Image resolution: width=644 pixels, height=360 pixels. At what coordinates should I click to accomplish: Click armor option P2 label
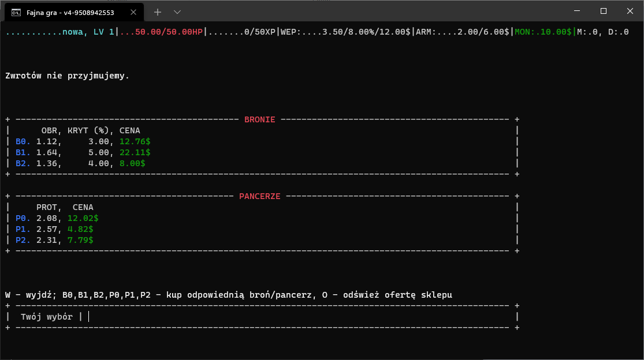(23, 240)
